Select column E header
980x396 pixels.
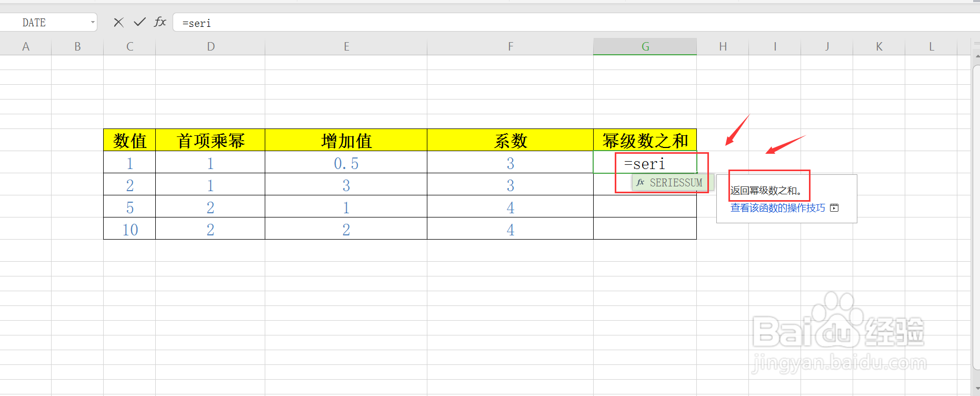click(x=346, y=46)
